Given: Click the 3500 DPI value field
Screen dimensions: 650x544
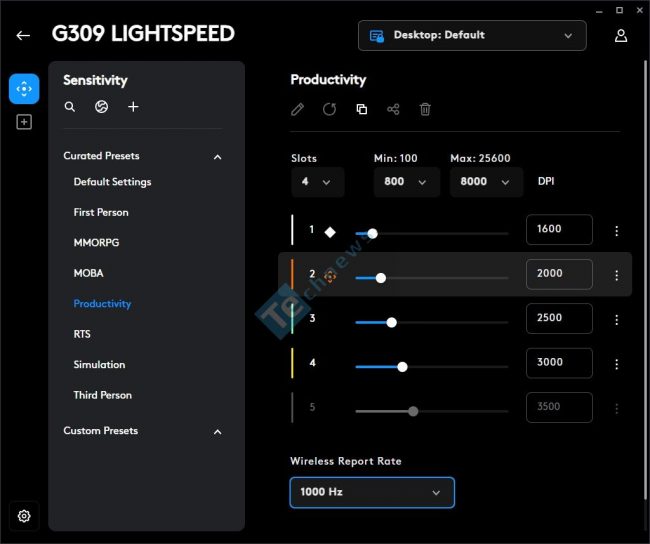Looking at the screenshot, I should coord(559,407).
